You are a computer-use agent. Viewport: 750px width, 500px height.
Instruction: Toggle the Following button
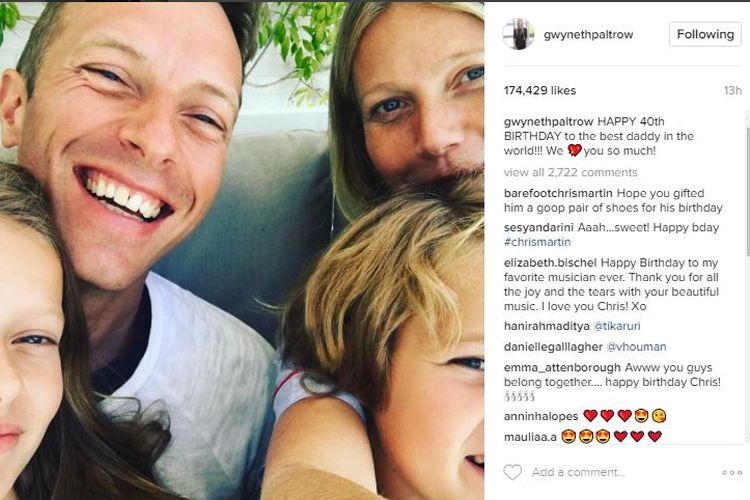[x=705, y=34]
